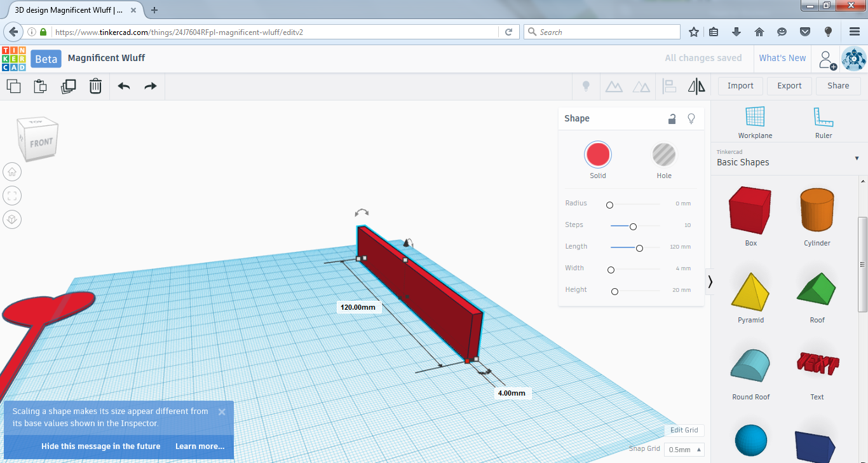868x463 pixels.
Task: Click the black cone height handle
Action: pos(407,242)
